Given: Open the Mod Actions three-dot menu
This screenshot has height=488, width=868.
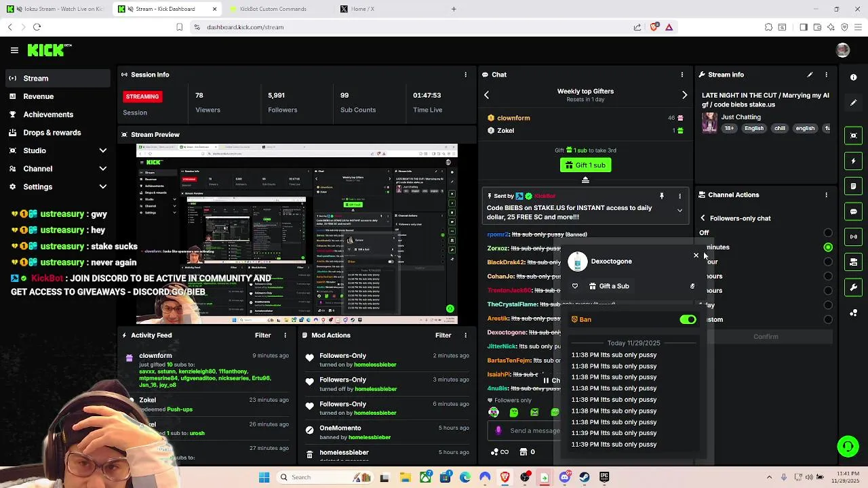Looking at the screenshot, I should tap(465, 335).
